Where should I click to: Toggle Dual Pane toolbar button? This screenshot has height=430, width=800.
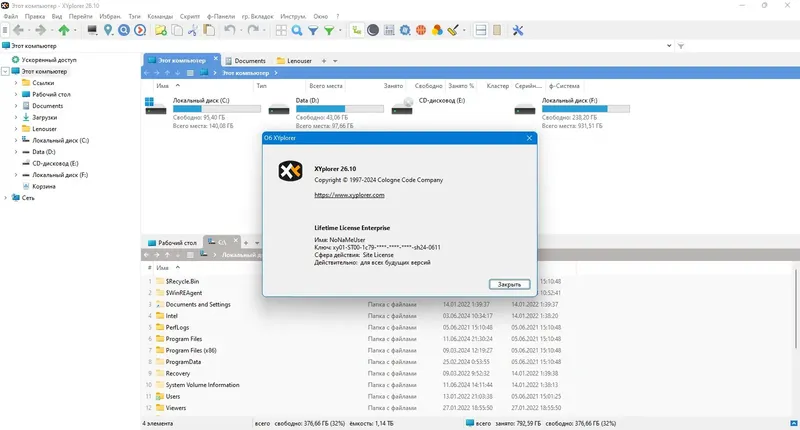pos(481,31)
